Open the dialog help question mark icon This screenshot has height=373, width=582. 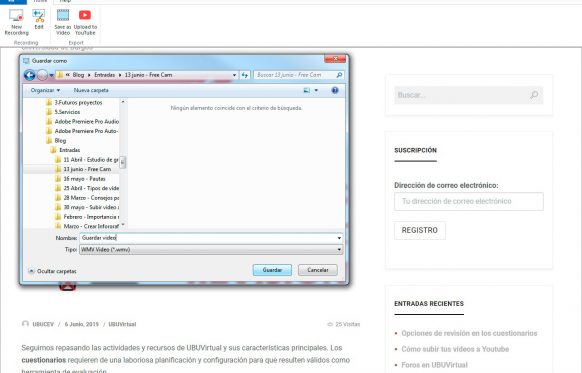335,90
